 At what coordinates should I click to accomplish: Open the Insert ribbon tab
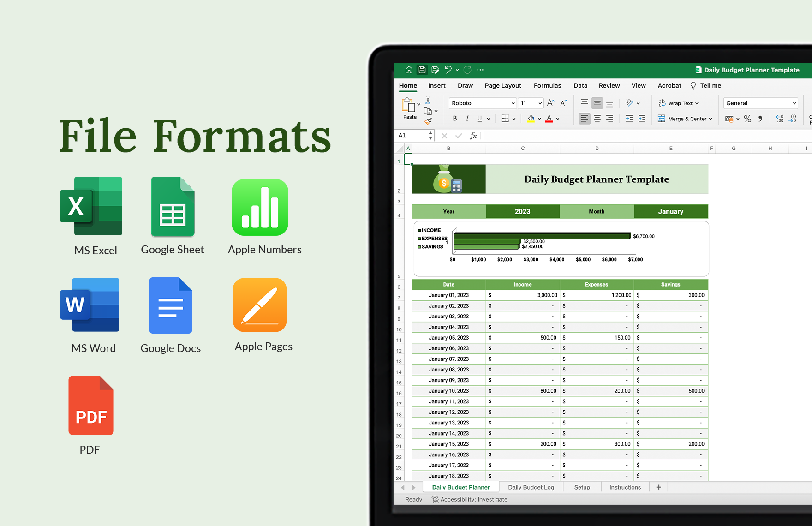click(436, 85)
